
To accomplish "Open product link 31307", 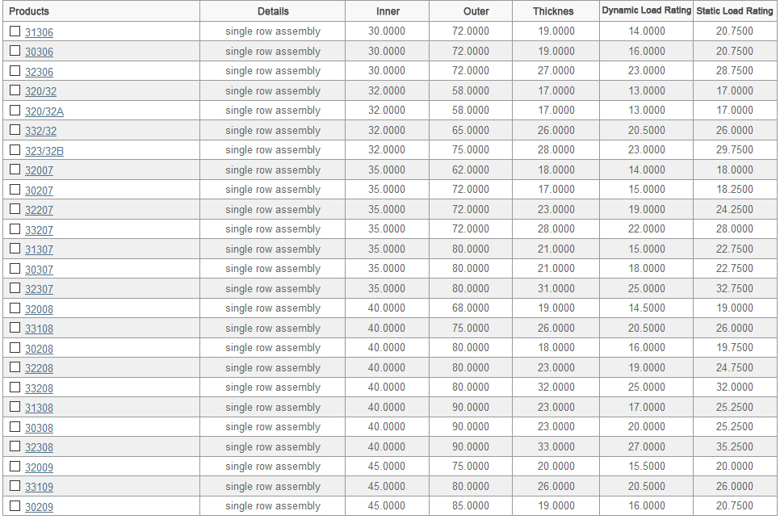I will (x=39, y=250).
